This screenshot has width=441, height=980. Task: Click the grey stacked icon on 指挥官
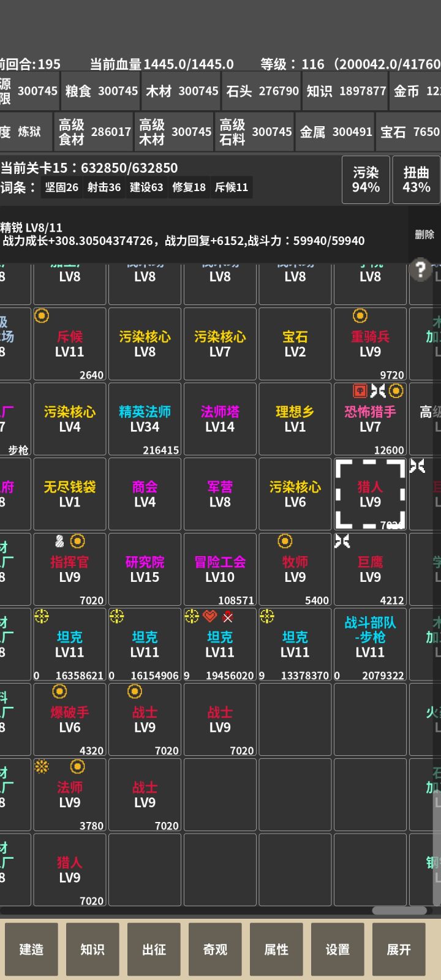[x=59, y=541]
